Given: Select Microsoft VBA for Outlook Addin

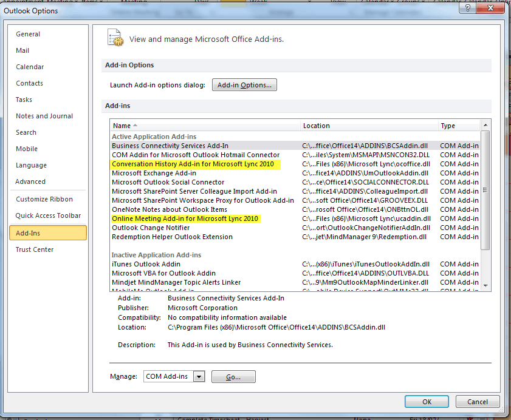Looking at the screenshot, I should tap(295, 274).
